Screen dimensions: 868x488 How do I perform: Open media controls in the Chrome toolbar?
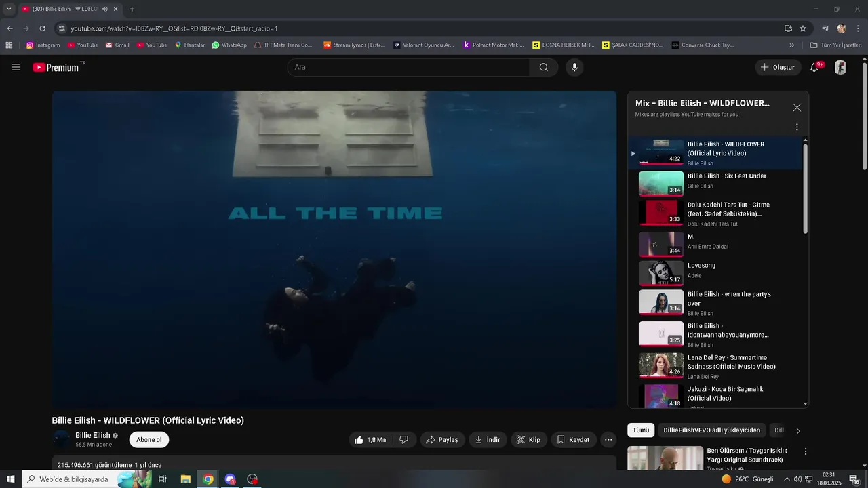825,28
